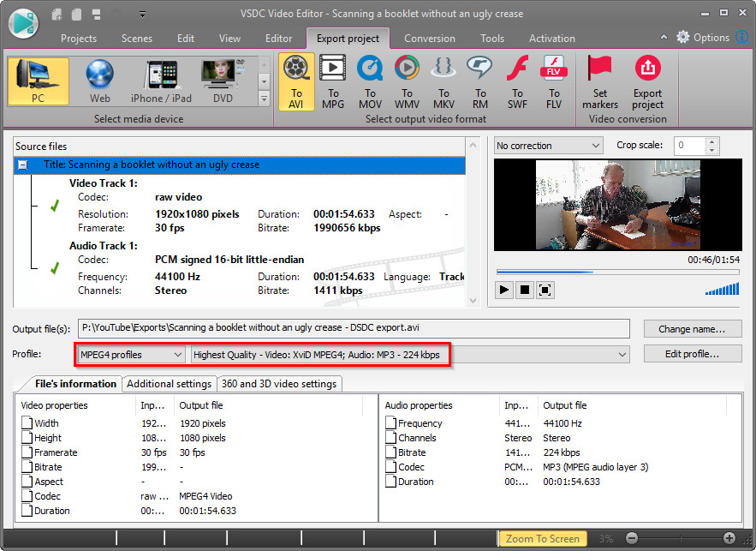Pick the To MOV format icon
Image resolution: width=756 pixels, height=551 pixels.
tap(370, 80)
